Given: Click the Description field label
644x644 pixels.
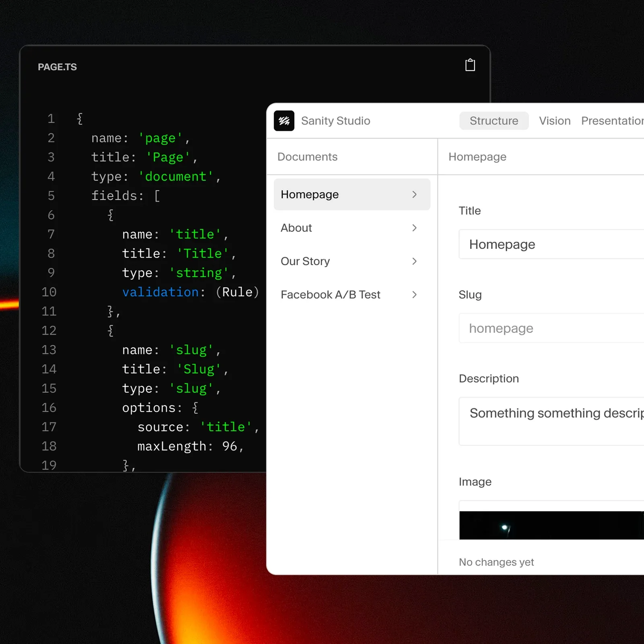Looking at the screenshot, I should pos(489,378).
